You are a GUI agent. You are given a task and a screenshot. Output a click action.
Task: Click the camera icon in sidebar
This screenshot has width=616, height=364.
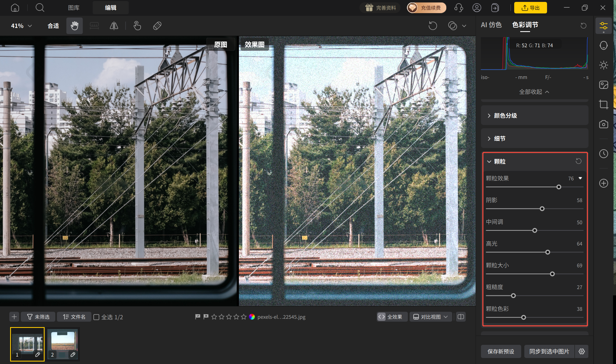click(603, 124)
